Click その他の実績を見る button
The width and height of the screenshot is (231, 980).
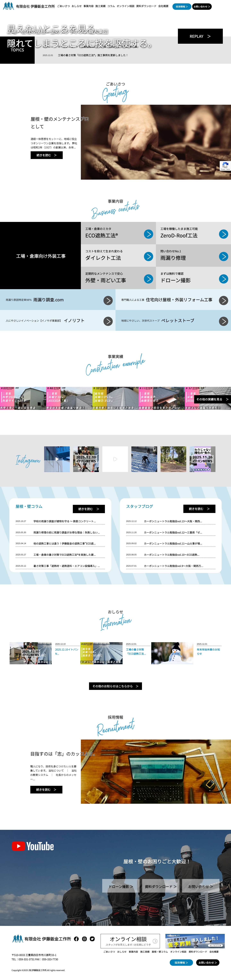pos(212,399)
